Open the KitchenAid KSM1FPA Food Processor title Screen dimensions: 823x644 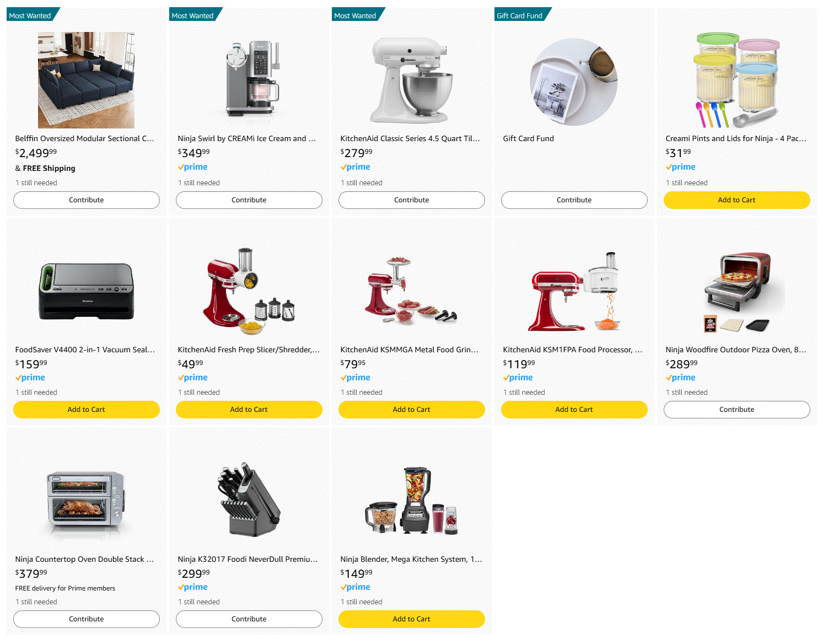pyautogui.click(x=573, y=350)
